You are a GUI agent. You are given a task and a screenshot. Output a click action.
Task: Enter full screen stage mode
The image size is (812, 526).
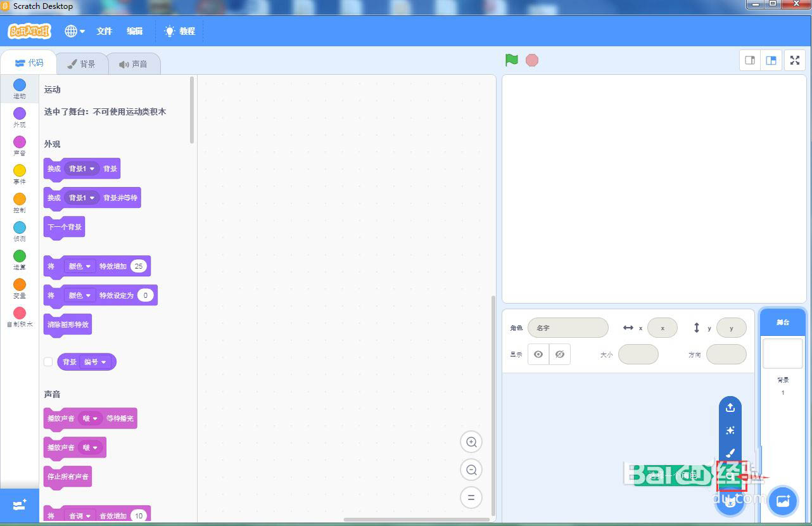pos(795,61)
